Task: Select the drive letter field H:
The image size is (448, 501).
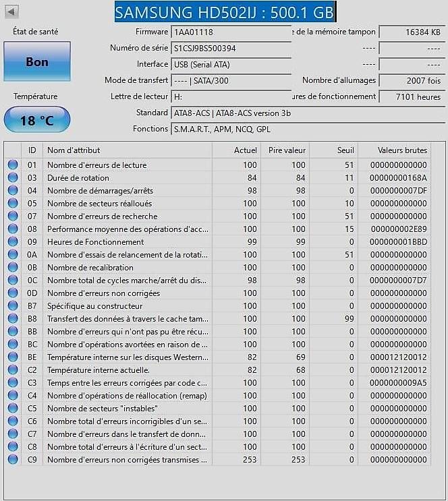Action: [x=231, y=97]
